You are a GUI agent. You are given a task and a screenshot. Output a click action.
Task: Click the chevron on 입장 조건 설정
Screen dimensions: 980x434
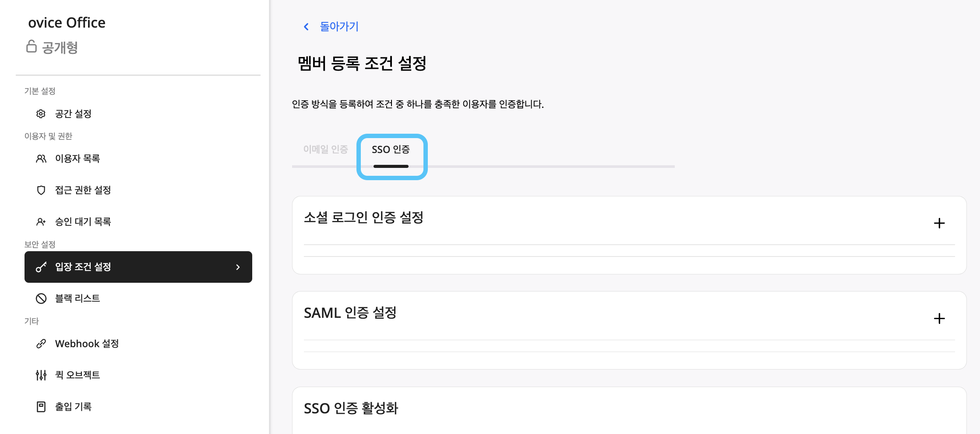coord(238,267)
